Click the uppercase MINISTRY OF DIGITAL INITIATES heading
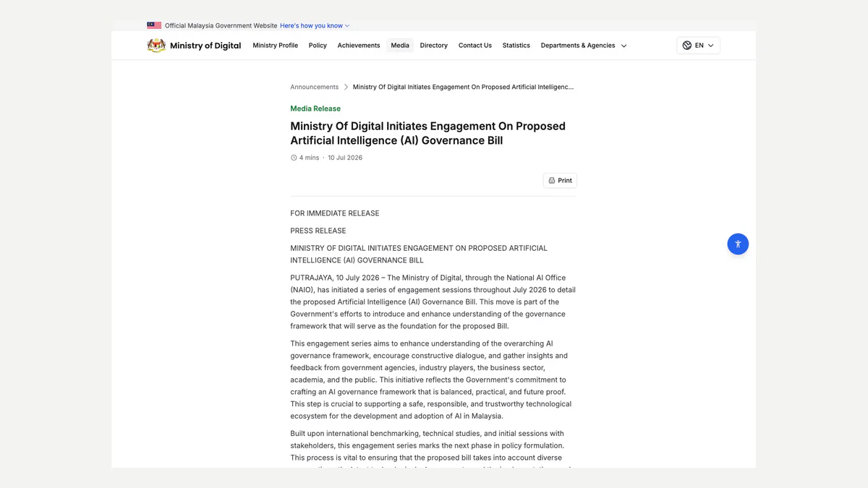868x488 pixels. [419, 254]
